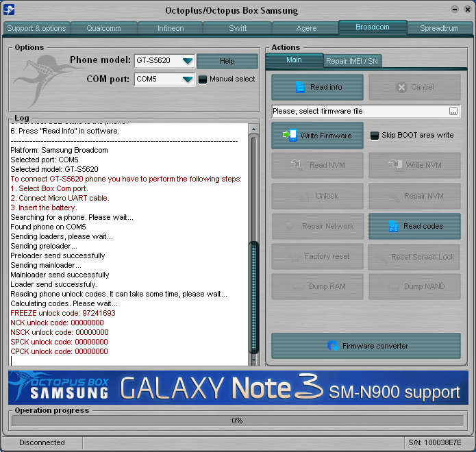Open the Repair IMEI / SN tab
This screenshot has width=476, height=452.
[351, 61]
